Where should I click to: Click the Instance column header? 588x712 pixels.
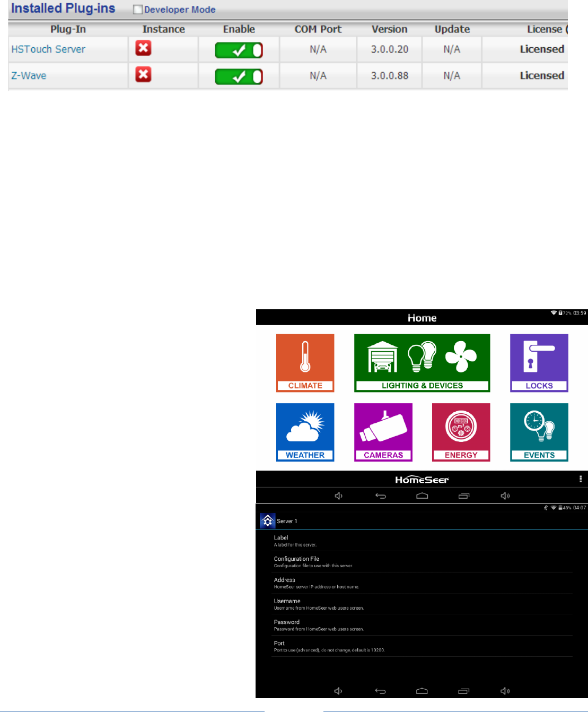[x=164, y=29]
